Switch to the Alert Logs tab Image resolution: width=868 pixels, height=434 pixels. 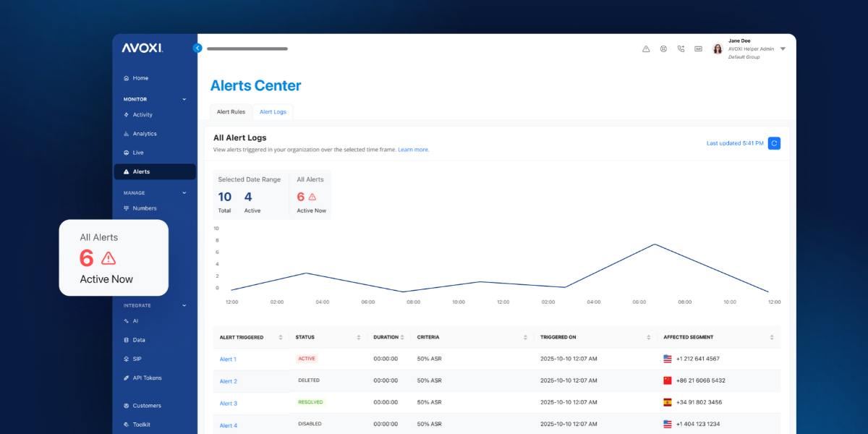tap(273, 111)
